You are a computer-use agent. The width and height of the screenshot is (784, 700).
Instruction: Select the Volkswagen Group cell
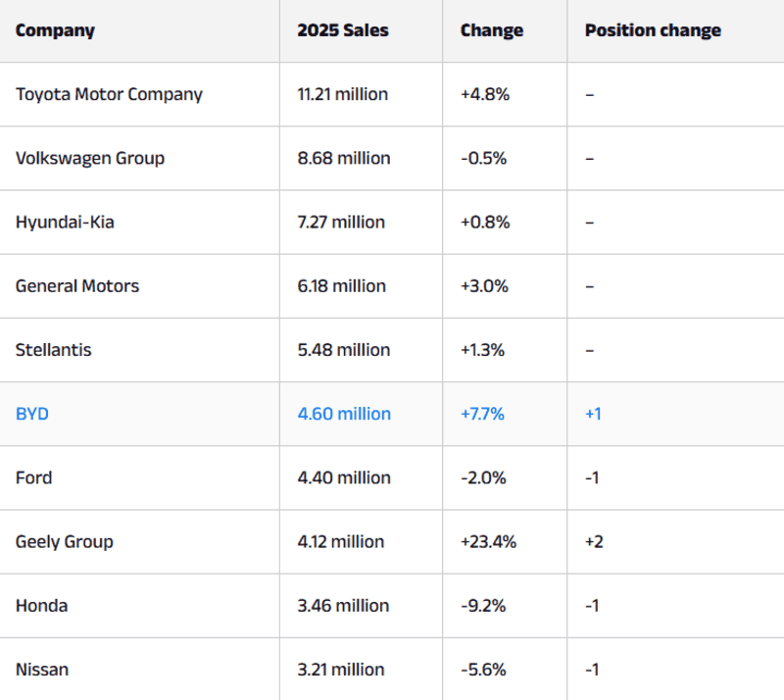[90, 158]
